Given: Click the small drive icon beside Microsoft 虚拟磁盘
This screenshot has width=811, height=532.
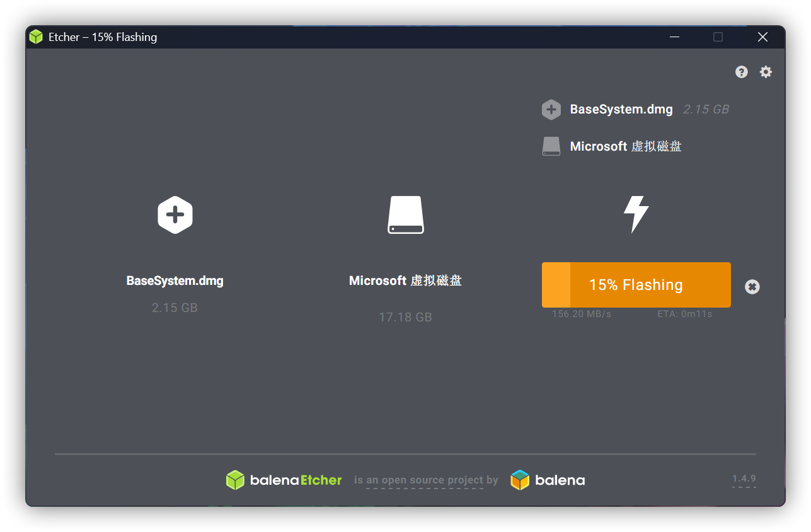Looking at the screenshot, I should [x=551, y=146].
